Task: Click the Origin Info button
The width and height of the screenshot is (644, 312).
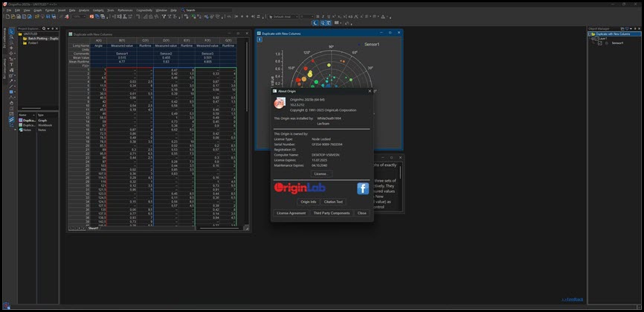Action: click(308, 202)
